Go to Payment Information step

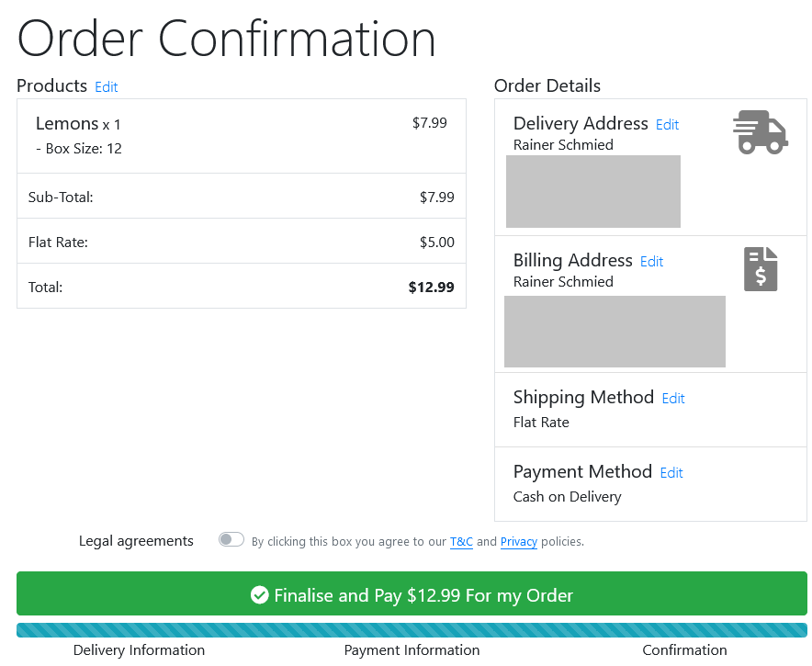pyautogui.click(x=412, y=650)
